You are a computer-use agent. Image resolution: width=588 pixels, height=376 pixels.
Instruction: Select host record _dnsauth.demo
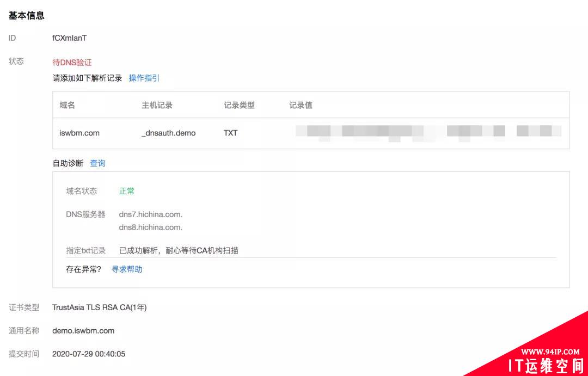point(168,133)
